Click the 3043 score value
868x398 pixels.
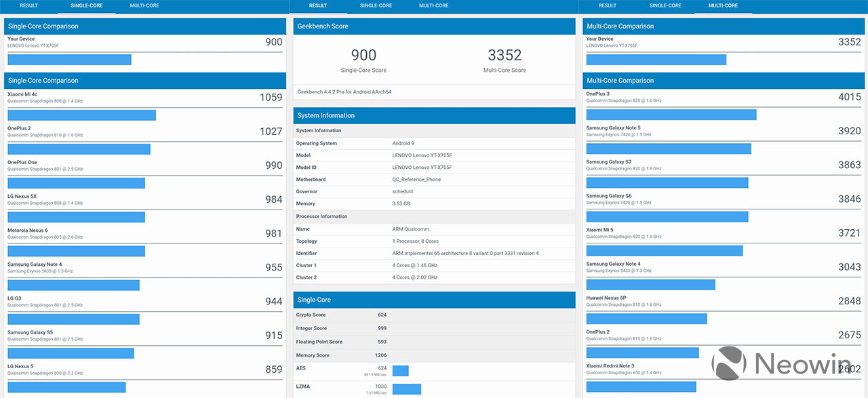click(849, 267)
